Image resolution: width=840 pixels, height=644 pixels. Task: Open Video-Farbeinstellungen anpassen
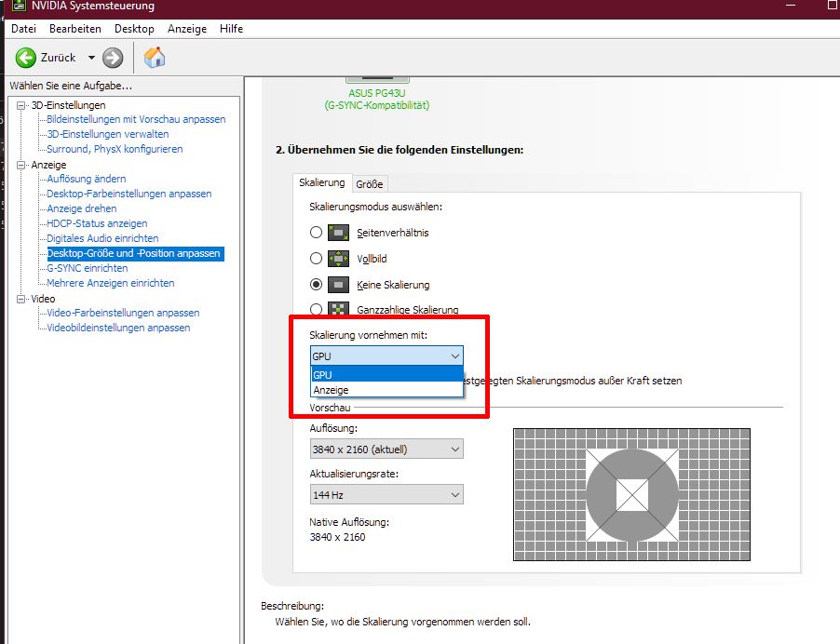123,313
